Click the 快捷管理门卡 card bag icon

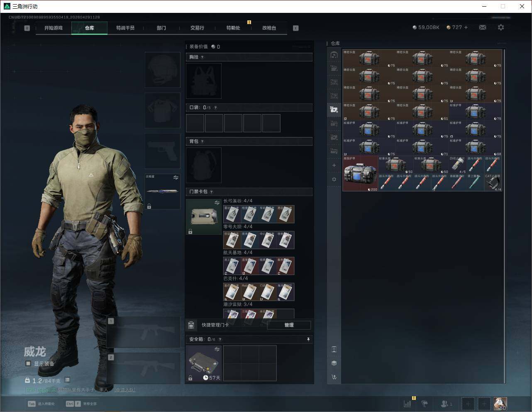pyautogui.click(x=191, y=325)
